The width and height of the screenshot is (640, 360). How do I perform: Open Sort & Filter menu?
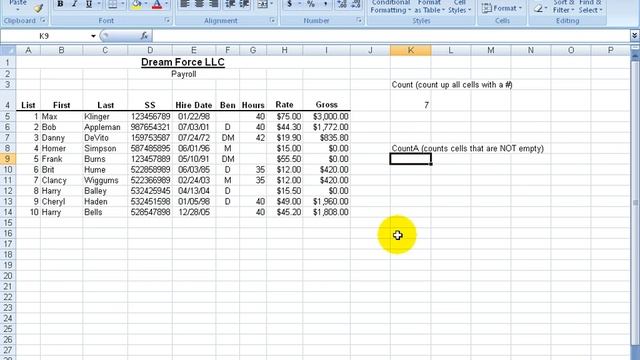pos(563,7)
